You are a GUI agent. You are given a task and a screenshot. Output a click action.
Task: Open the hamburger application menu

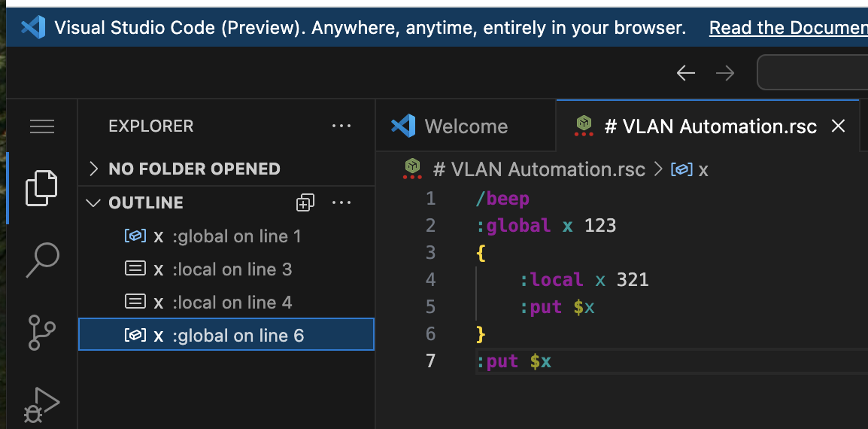[42, 126]
